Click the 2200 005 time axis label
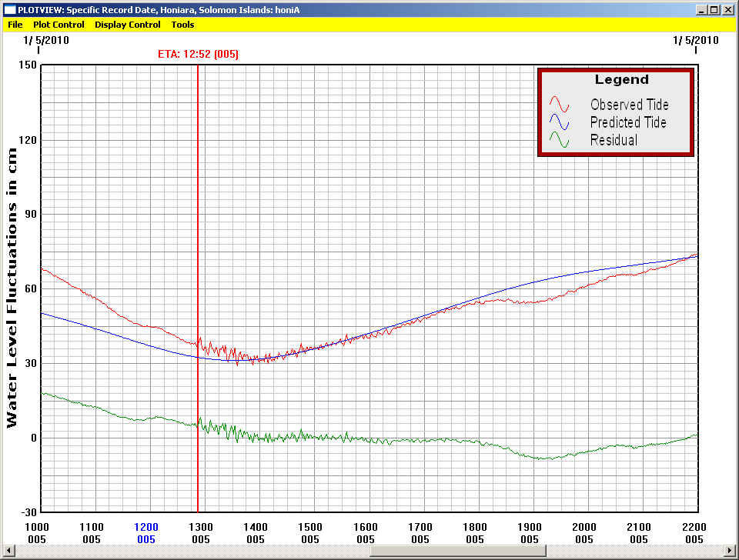Viewport: 739px width, 560px height. pos(694,533)
